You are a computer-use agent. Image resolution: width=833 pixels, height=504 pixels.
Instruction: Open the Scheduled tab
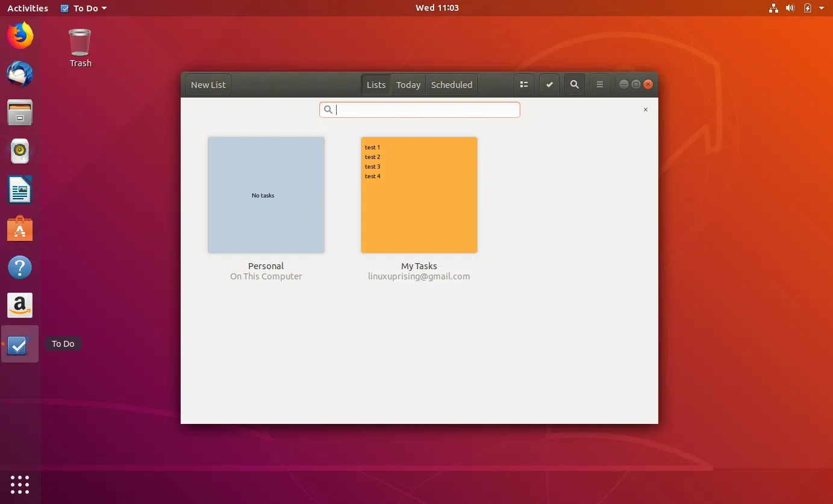(x=452, y=85)
